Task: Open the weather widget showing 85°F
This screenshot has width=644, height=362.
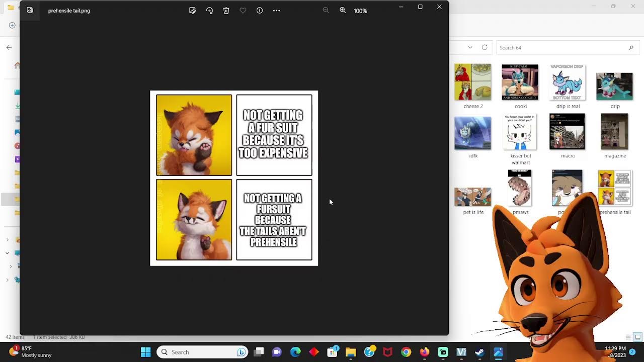Action: tap(30, 351)
